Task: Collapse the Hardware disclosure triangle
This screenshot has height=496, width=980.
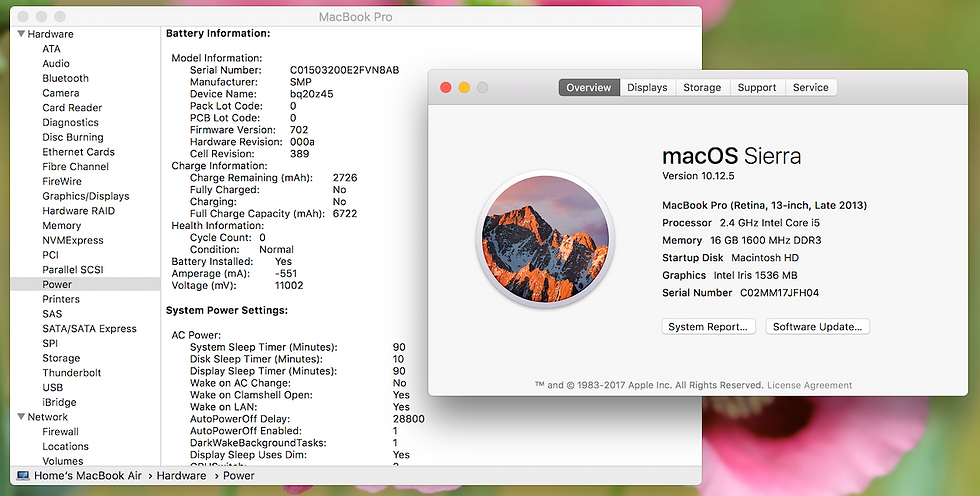Action: click(21, 34)
